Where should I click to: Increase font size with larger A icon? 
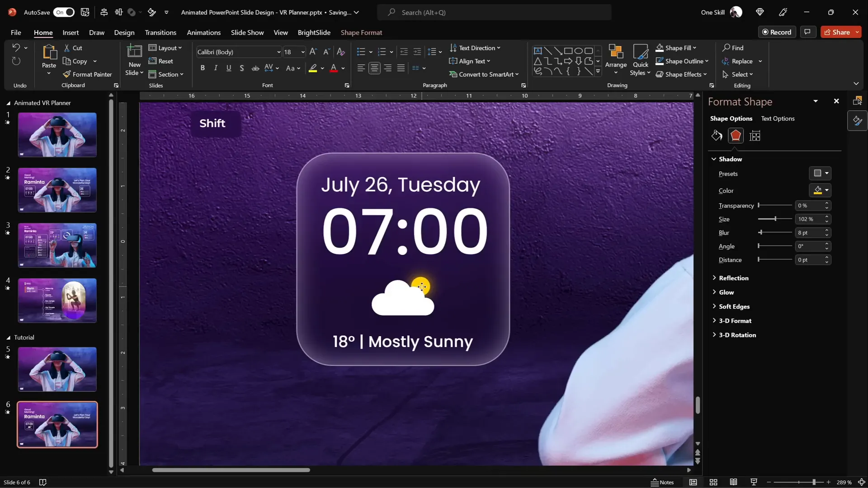313,52
